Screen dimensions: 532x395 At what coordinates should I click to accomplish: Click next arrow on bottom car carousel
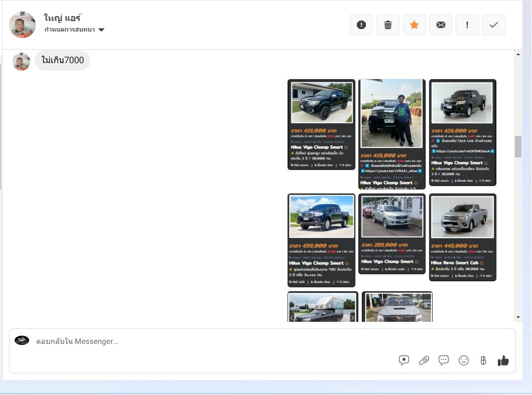352,317
